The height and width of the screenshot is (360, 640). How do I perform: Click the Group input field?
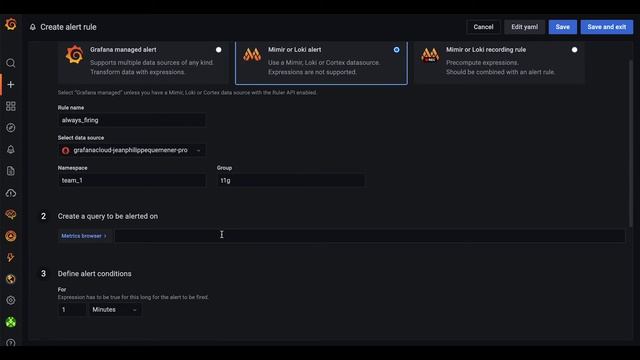291,180
